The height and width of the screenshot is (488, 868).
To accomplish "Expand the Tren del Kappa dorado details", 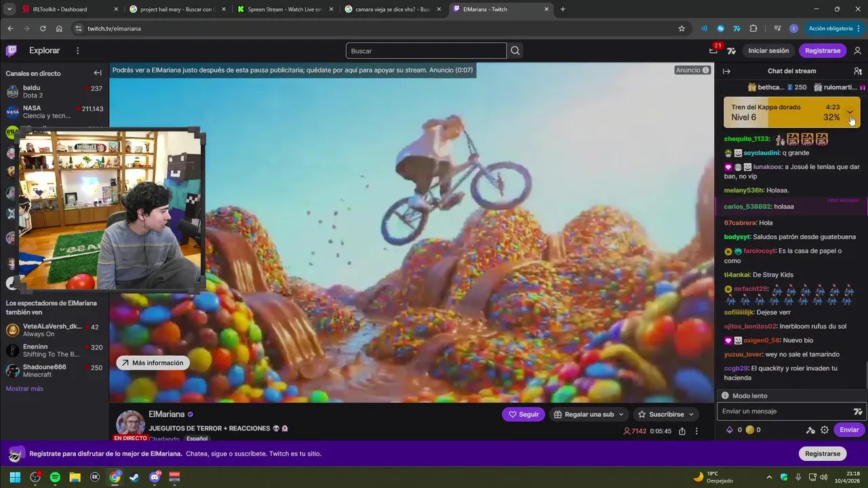I will coord(850,112).
